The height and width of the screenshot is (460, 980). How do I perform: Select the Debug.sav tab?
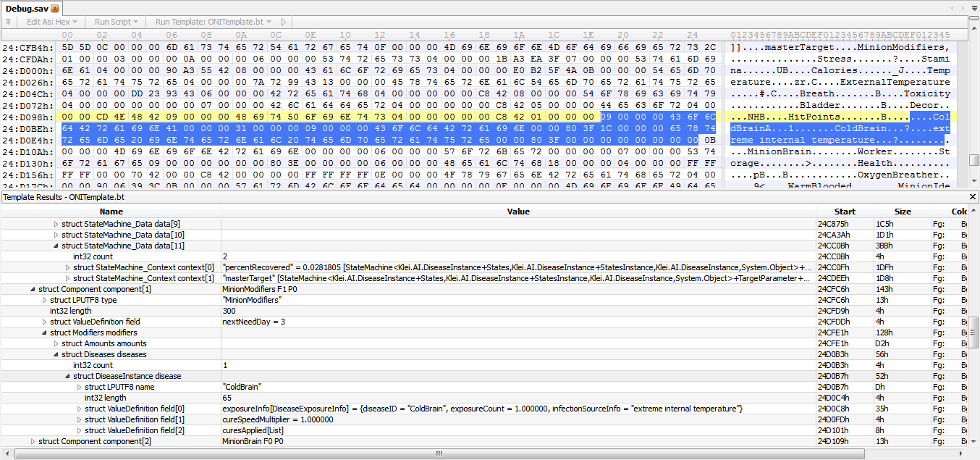tap(26, 8)
